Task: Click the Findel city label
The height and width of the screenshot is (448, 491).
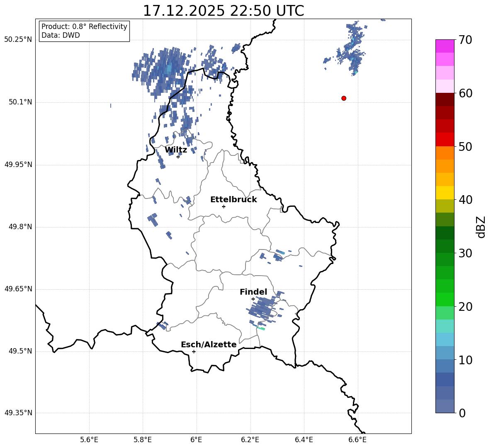Action: (x=253, y=292)
